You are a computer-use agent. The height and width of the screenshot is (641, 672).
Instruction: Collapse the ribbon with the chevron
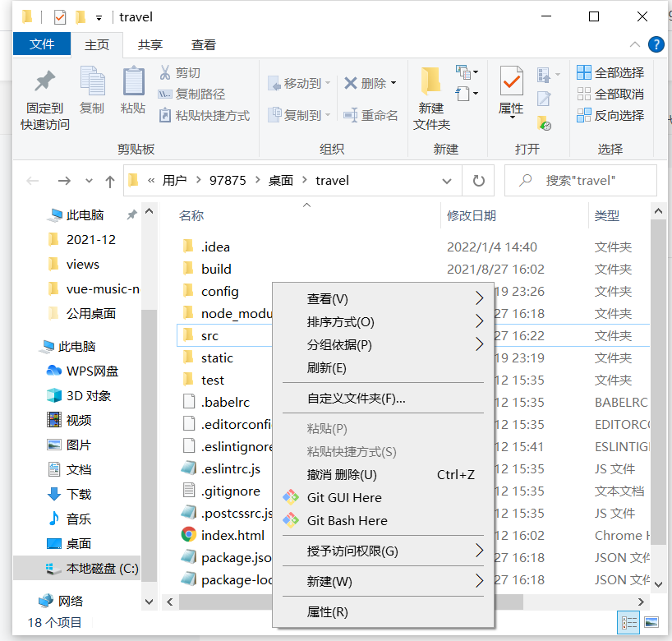click(x=635, y=44)
